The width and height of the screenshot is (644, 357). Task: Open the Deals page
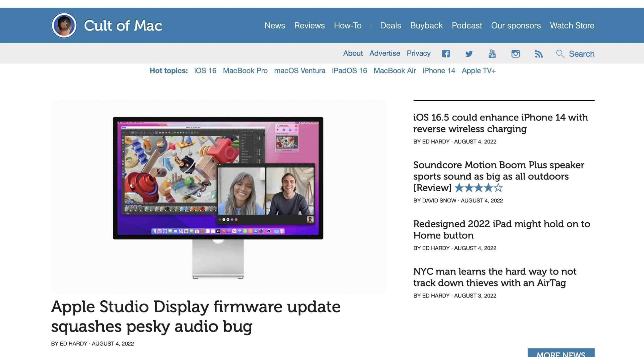tap(390, 25)
